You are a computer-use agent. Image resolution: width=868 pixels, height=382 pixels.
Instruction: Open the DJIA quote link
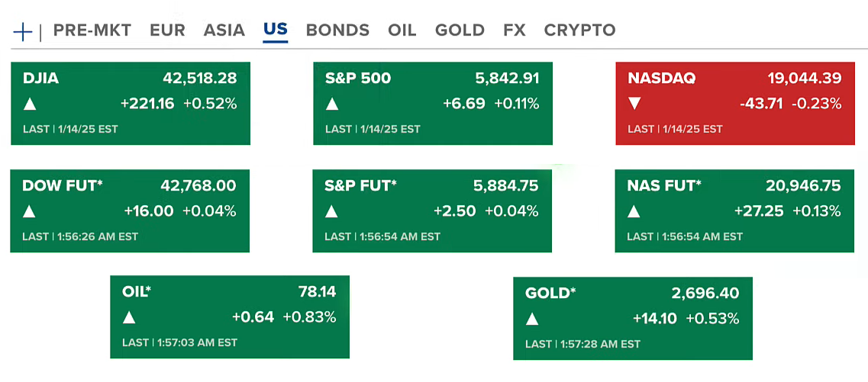click(40, 78)
